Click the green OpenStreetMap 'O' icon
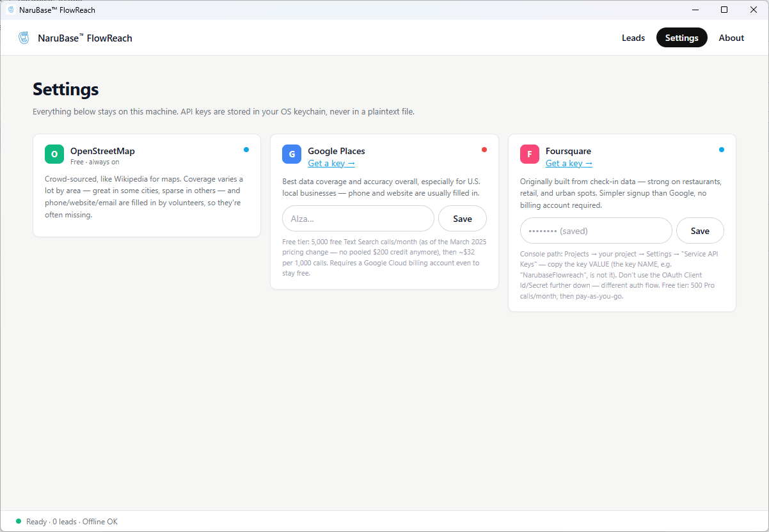Viewport: 769px width, 532px height. pos(54,154)
